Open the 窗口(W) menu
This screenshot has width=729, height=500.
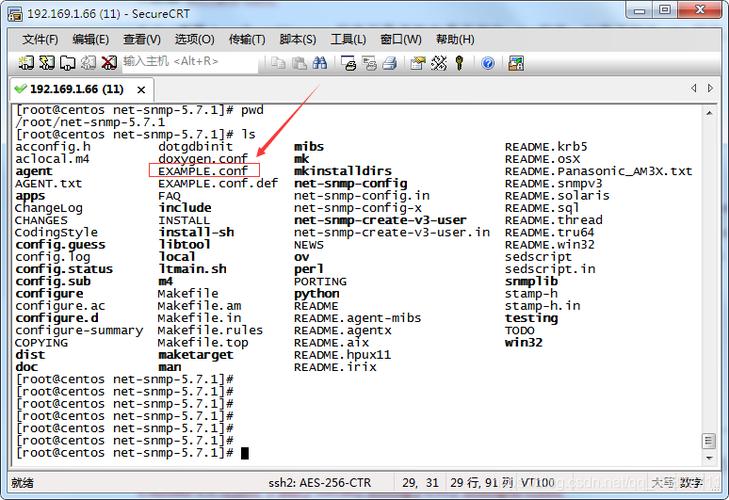click(x=401, y=40)
